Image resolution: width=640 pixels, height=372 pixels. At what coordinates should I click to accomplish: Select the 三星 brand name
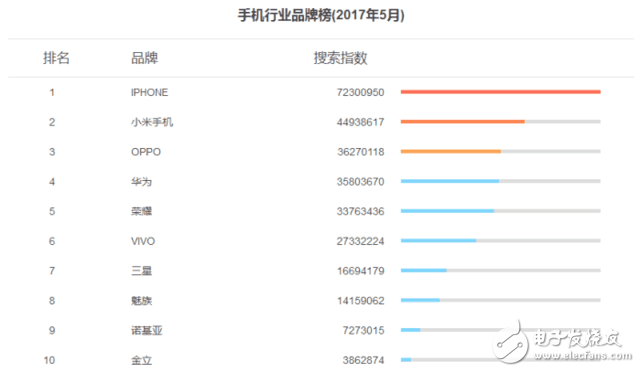coord(141,271)
